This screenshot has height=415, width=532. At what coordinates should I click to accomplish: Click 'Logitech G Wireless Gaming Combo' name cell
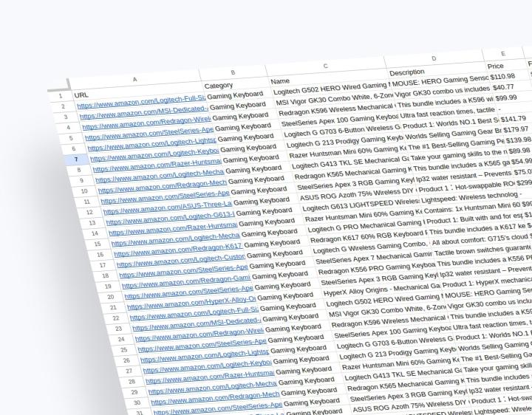[x=372, y=247]
